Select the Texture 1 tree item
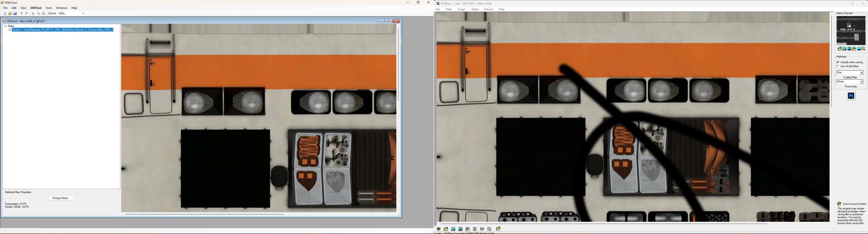This screenshot has width=868, height=234. (62, 29)
